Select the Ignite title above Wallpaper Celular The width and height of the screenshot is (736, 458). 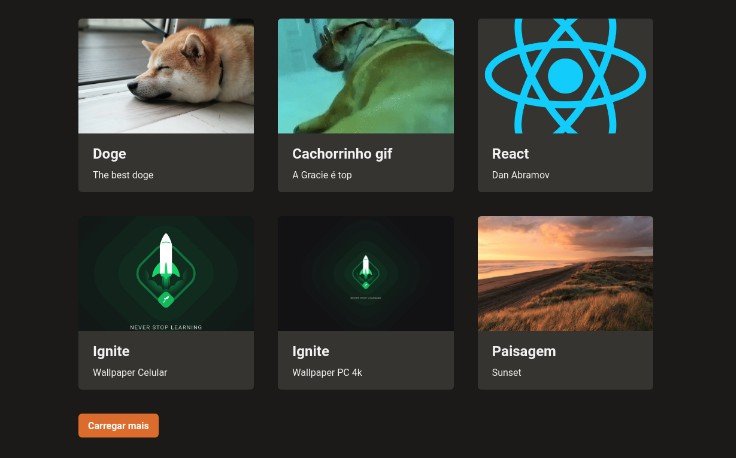[x=111, y=351]
